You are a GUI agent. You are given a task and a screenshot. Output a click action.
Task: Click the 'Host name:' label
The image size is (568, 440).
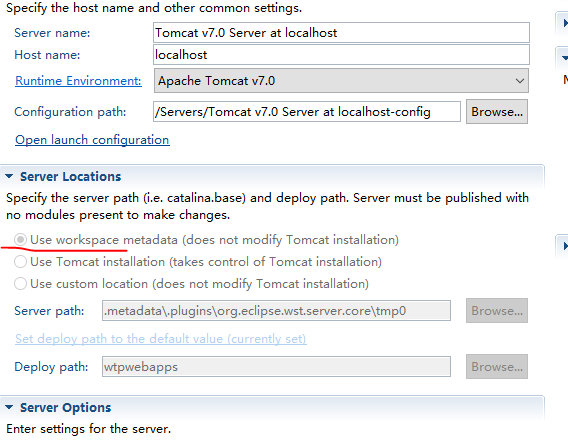[47, 55]
